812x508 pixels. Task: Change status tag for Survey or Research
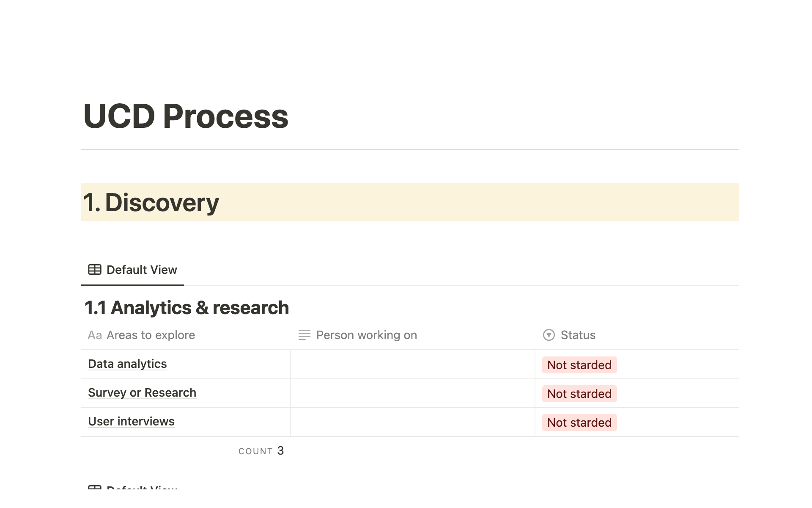(579, 394)
